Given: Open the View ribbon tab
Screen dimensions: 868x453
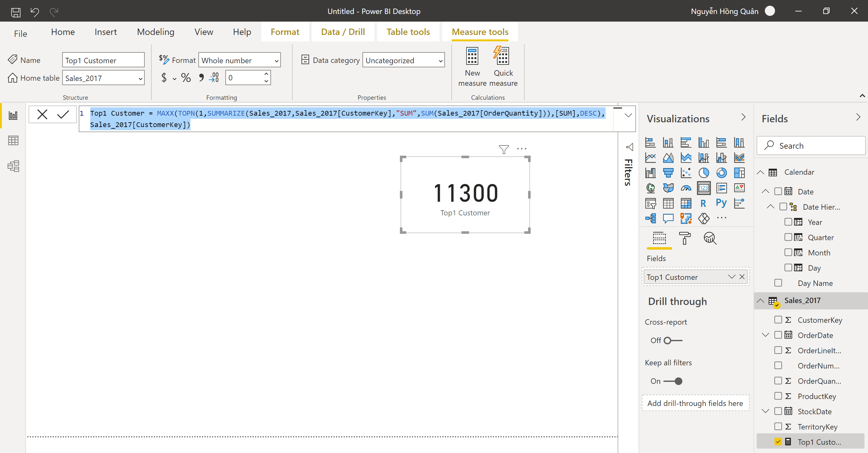Looking at the screenshot, I should click(x=203, y=32).
